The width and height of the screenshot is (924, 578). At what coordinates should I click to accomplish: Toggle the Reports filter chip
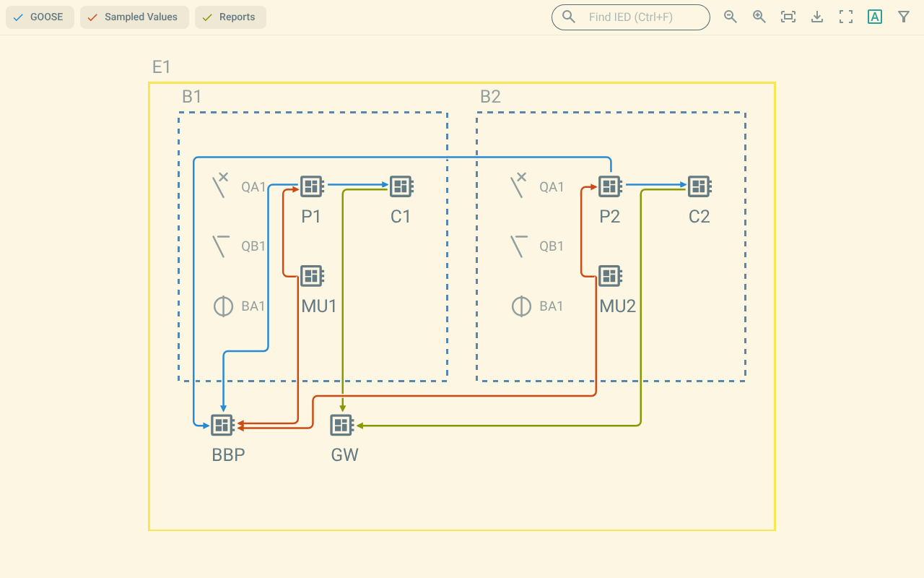[x=230, y=17]
